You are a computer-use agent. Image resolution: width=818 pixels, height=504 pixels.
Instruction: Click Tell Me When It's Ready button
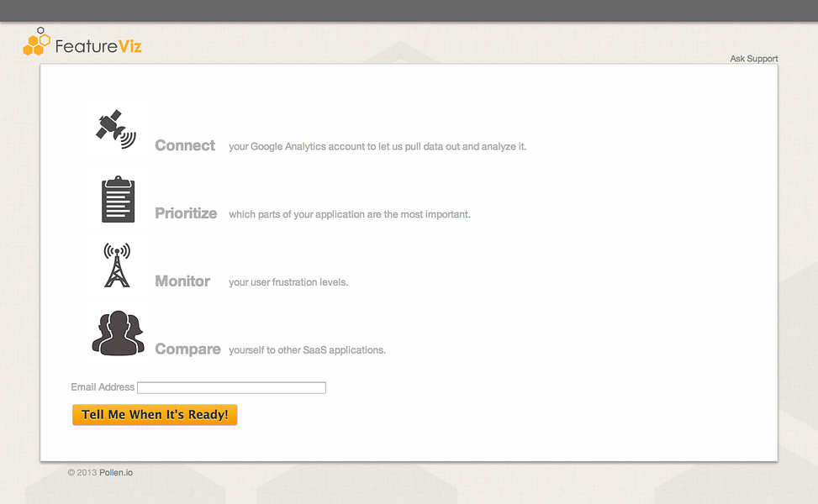[155, 415]
